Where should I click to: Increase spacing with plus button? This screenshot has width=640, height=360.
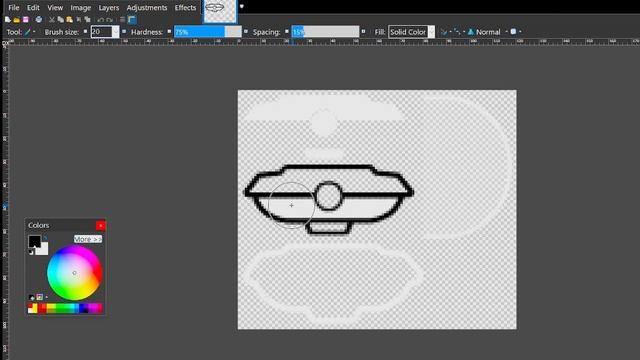[x=363, y=31]
